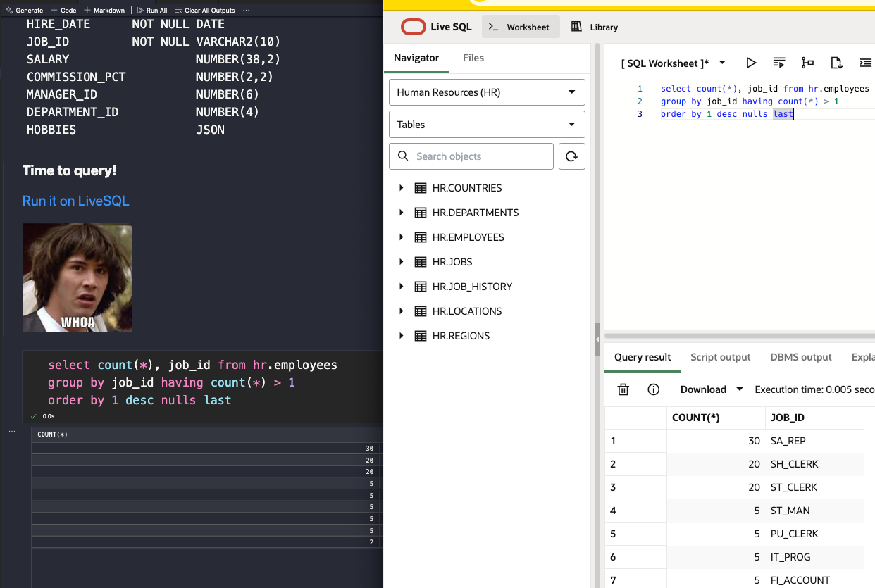
Task: Click the IT_PROG result cell
Action: [814, 557]
